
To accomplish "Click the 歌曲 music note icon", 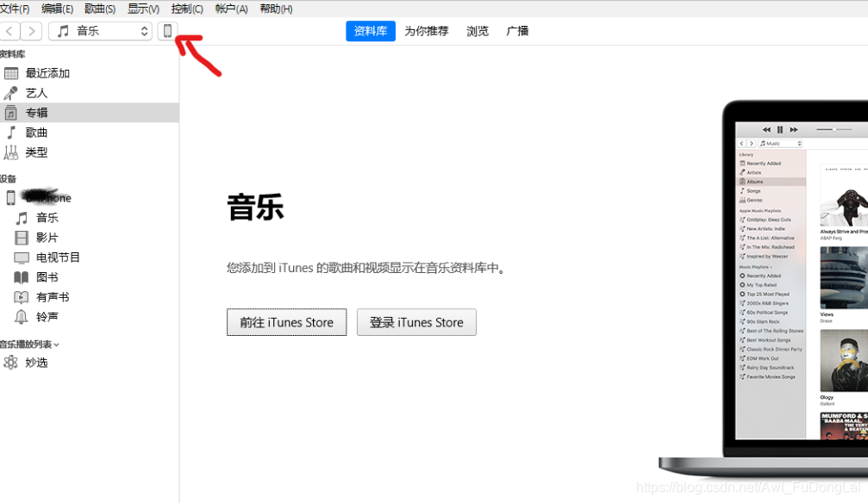I will pos(11,133).
